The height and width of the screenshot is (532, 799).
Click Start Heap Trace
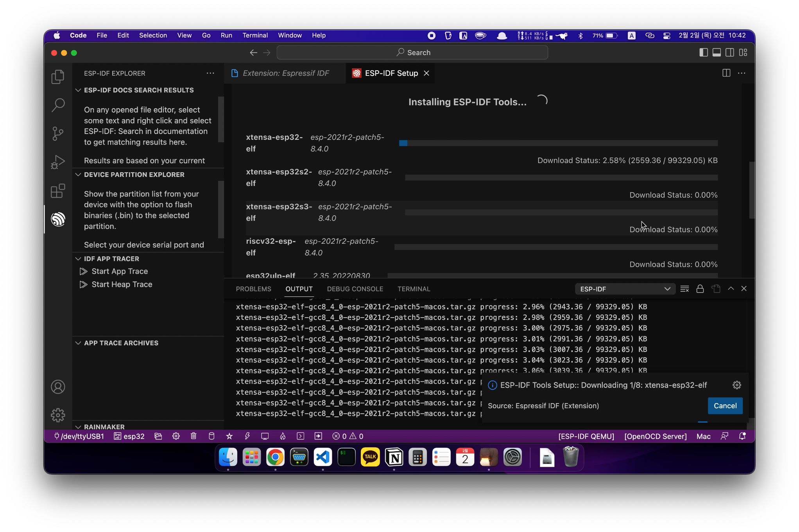pyautogui.click(x=122, y=284)
